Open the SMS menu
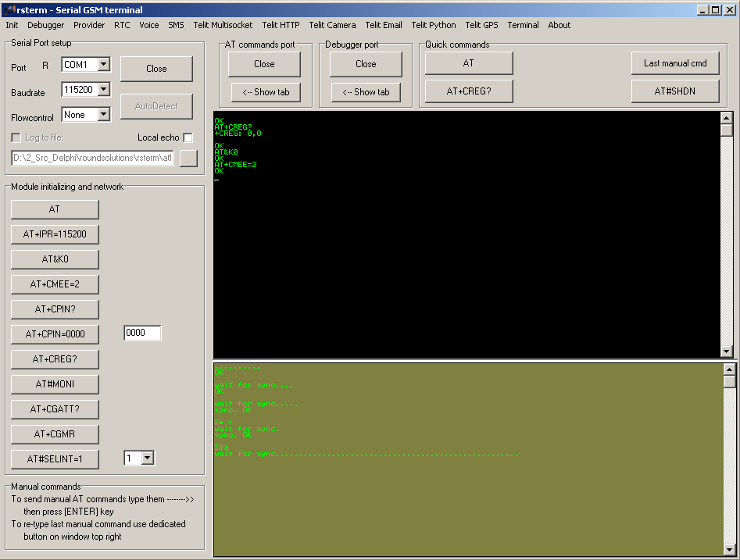The width and height of the screenshot is (740, 560). point(176,25)
